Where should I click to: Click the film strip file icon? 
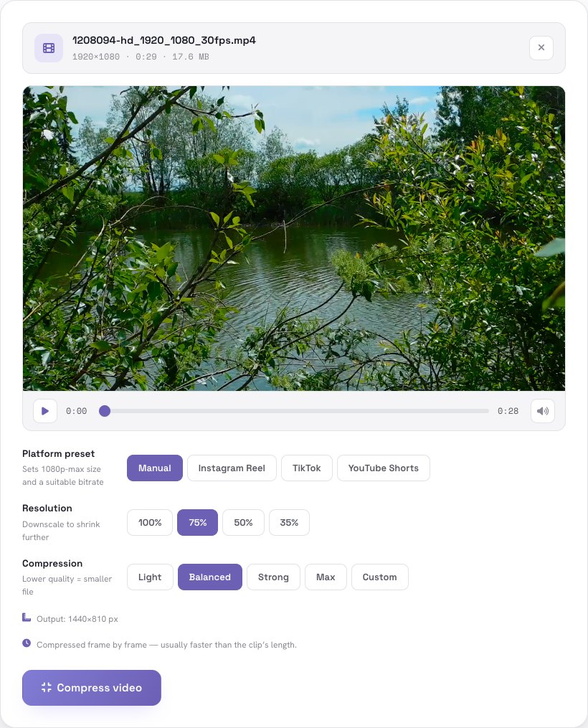coord(49,48)
